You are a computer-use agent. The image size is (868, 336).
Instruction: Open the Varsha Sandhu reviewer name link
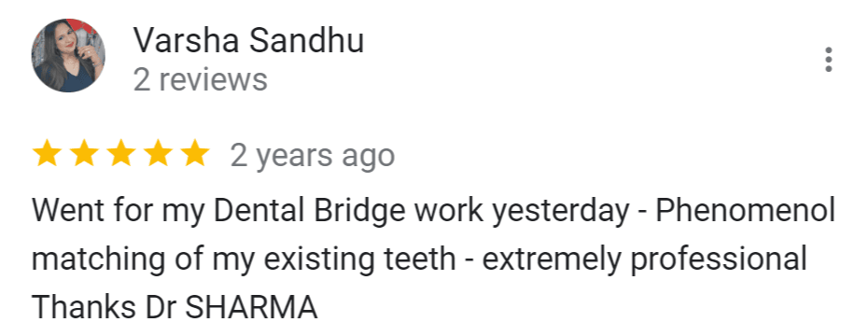pyautogui.click(x=248, y=40)
